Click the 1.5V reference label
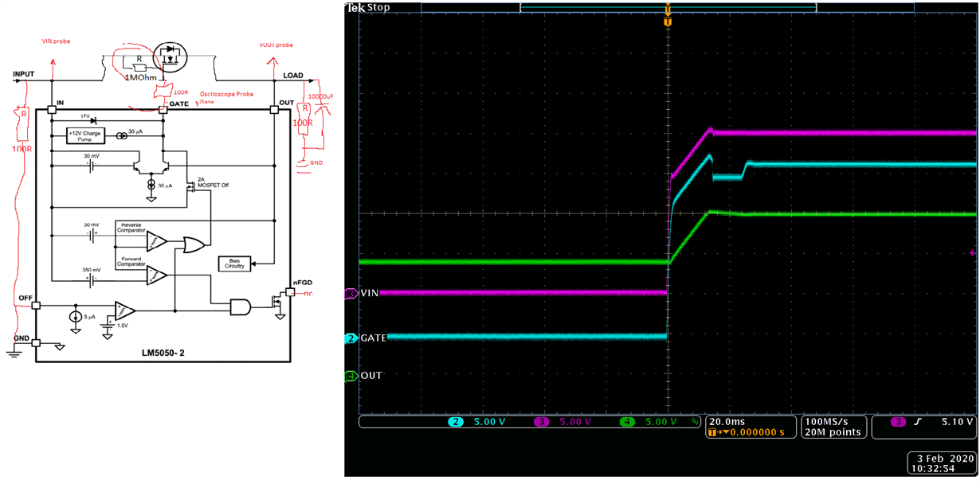This screenshot has height=484, width=980. 123,325
